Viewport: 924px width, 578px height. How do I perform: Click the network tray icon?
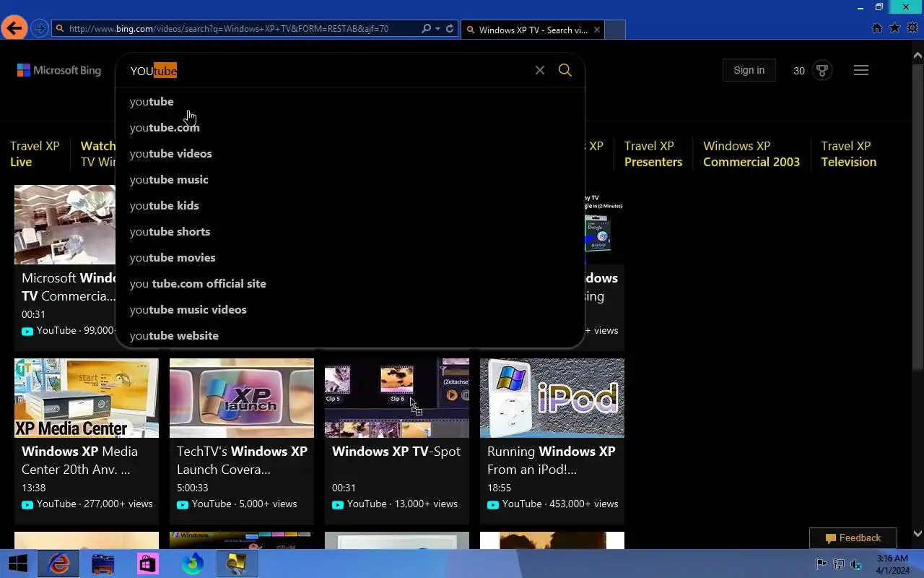[839, 564]
